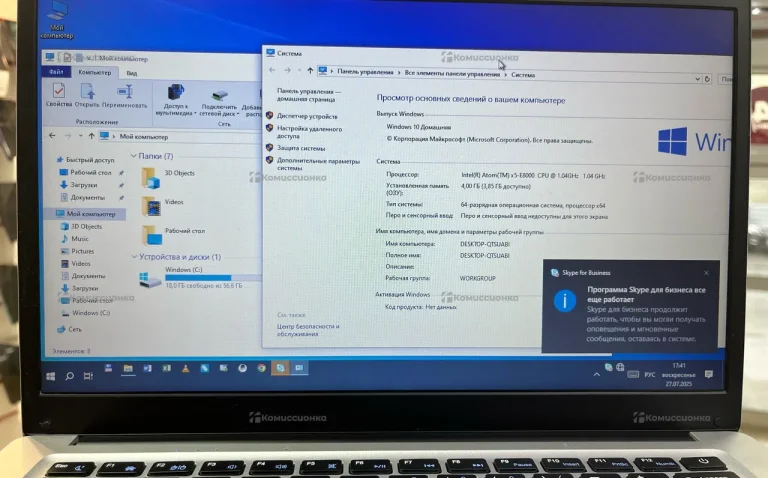Launch Excel from the taskbar
Screen dimensions: 768x478
167,368
